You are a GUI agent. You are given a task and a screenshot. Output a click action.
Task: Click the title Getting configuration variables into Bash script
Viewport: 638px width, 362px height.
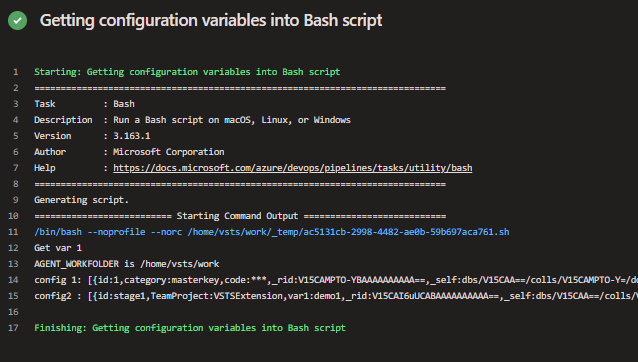click(211, 20)
